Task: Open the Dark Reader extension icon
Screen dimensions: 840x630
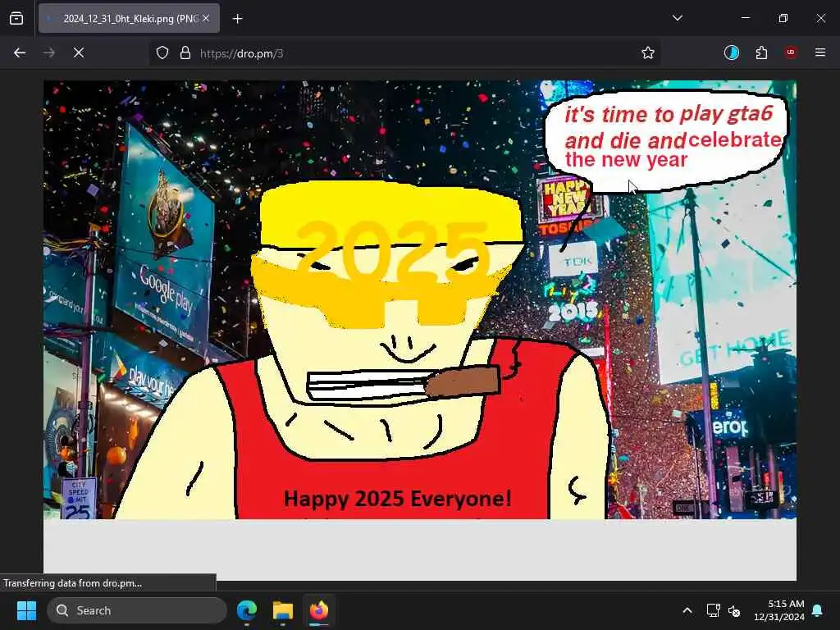Action: (x=731, y=52)
